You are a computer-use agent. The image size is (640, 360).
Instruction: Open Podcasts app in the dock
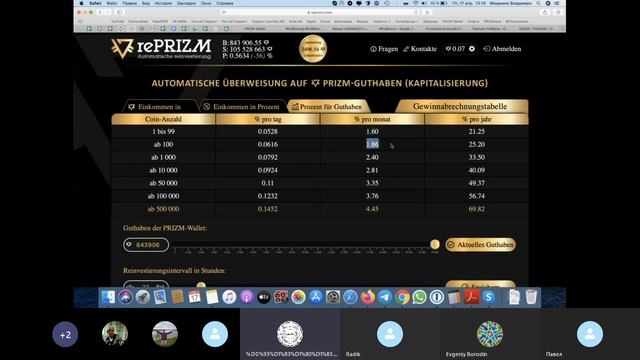tap(247, 298)
